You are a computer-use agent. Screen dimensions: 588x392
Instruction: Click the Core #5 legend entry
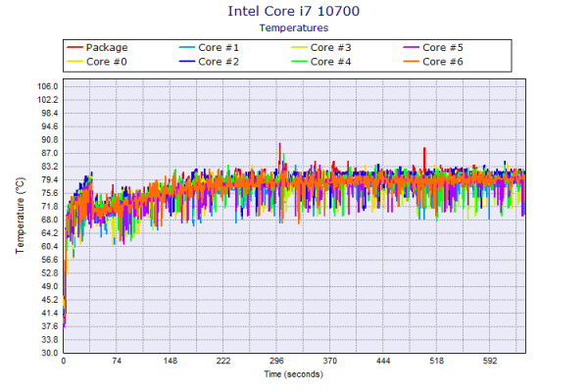[433, 48]
